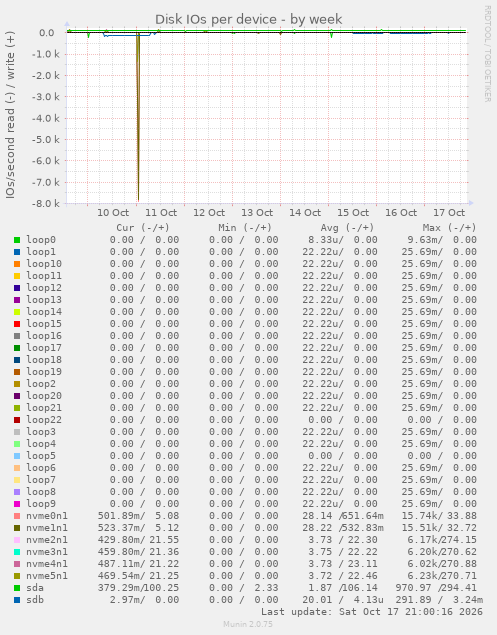The width and height of the screenshot is (497, 635).
Task: Click the loop5 light blue legend swatch
Action: click(17, 456)
